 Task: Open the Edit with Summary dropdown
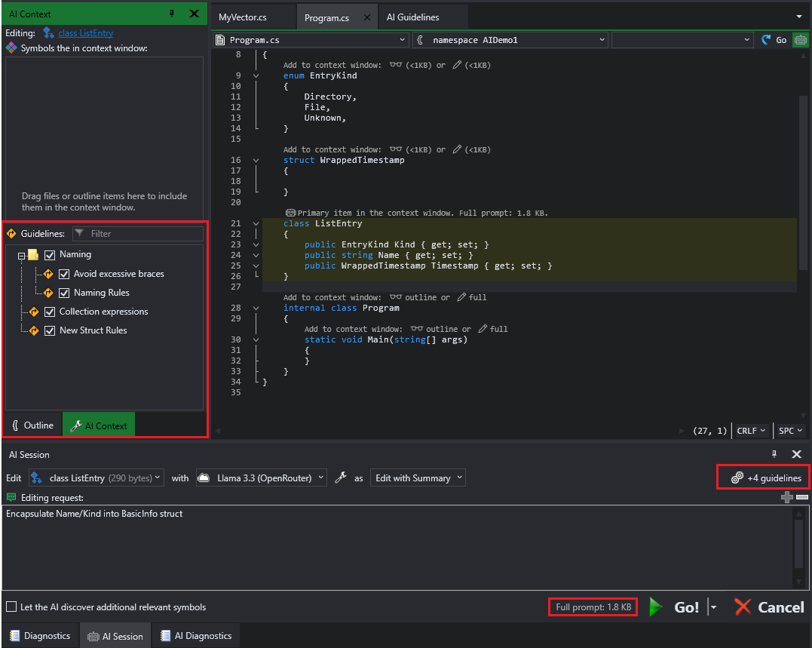(418, 478)
